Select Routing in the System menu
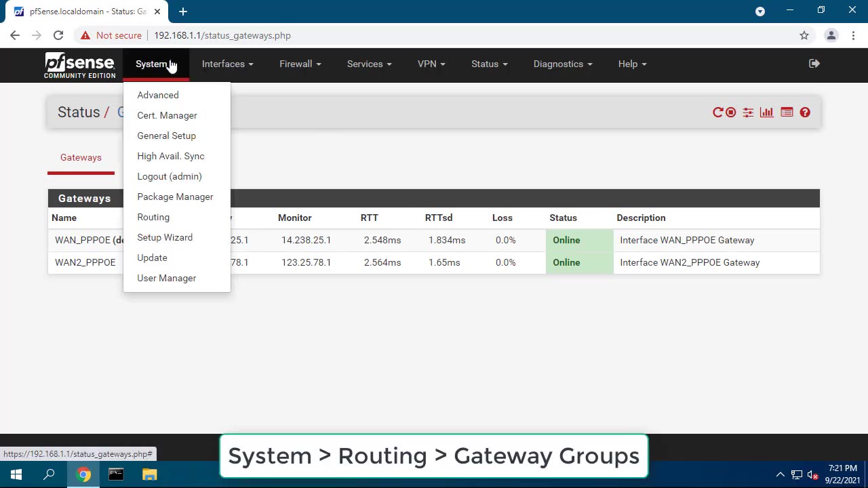 (x=153, y=217)
